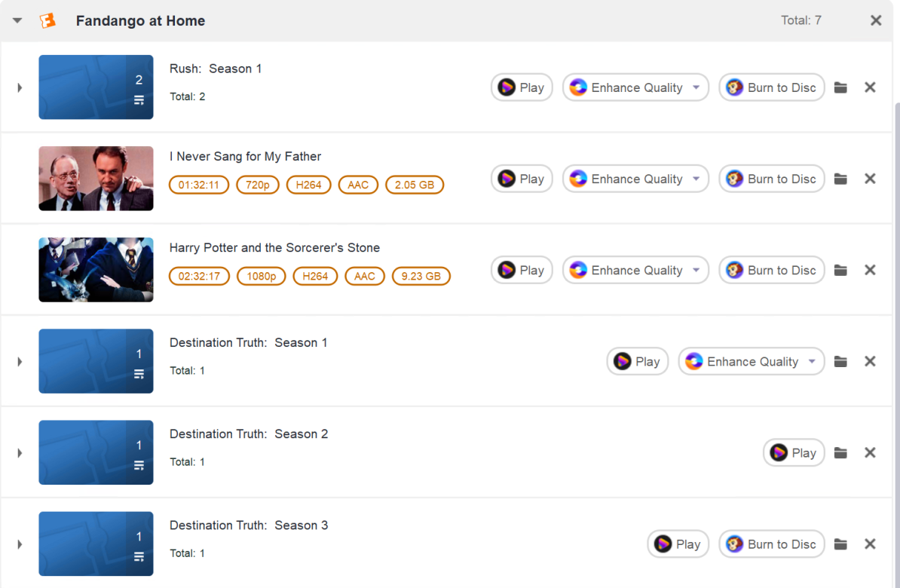Expand Destination Truth Season 1 row
This screenshot has height=588, width=900.
click(x=20, y=361)
